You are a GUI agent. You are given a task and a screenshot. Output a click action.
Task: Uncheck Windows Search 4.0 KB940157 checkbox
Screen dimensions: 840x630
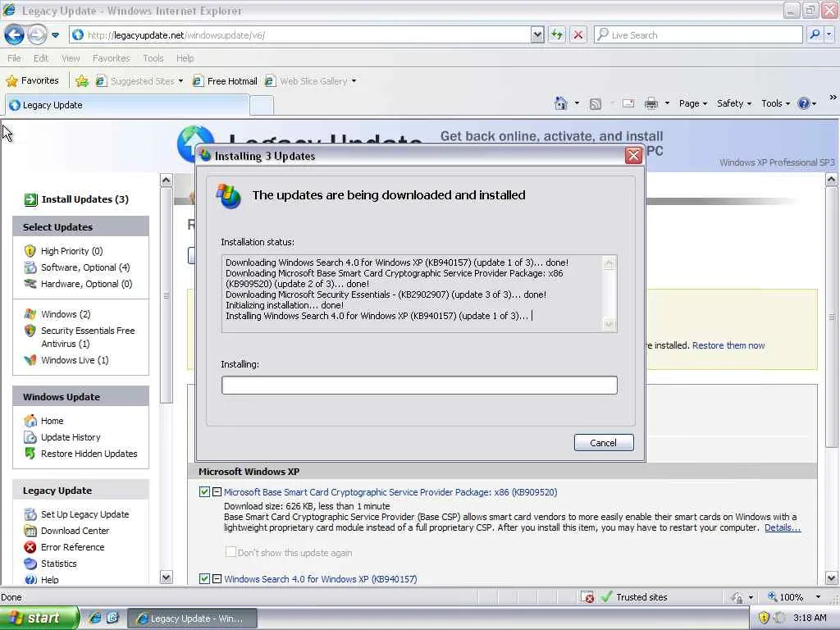(204, 578)
